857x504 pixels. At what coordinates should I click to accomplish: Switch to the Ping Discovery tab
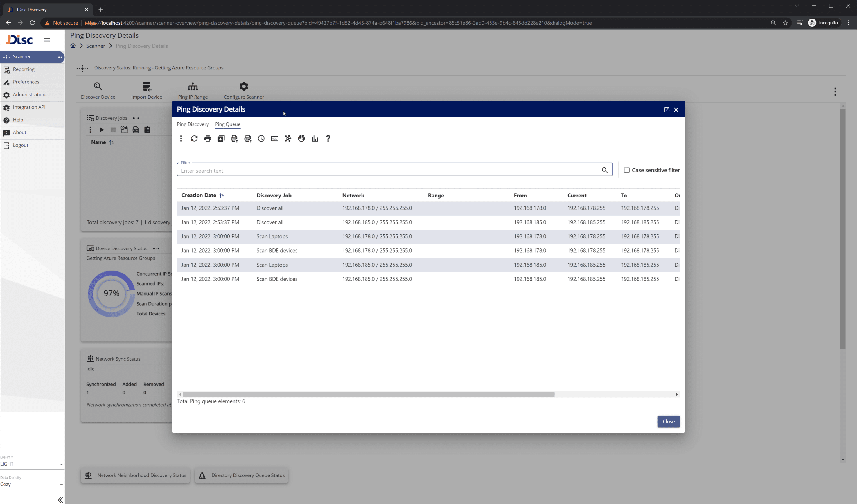193,124
